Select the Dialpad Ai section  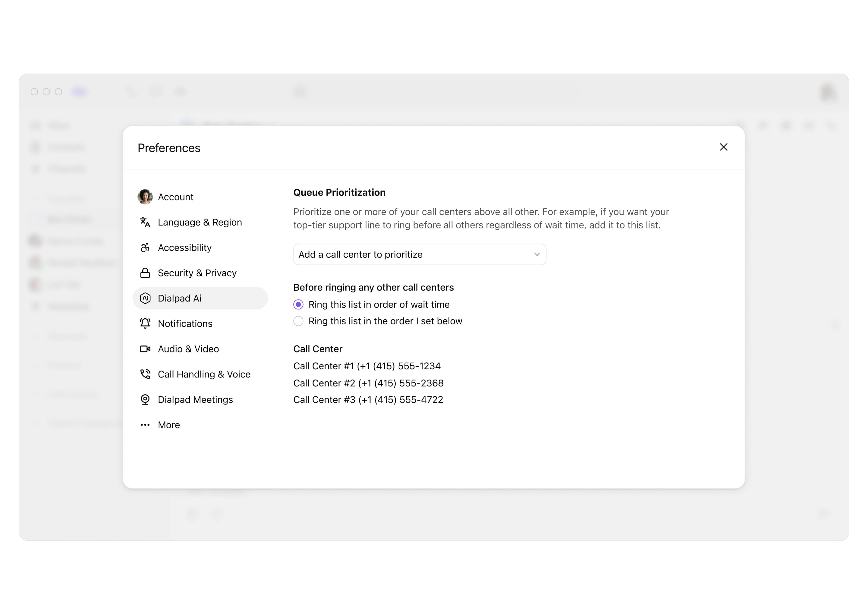click(200, 298)
